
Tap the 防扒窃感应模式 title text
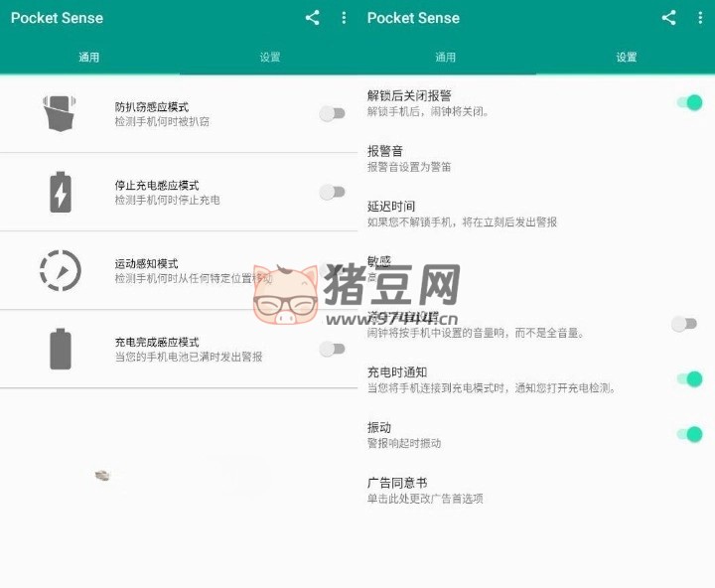tap(152, 106)
